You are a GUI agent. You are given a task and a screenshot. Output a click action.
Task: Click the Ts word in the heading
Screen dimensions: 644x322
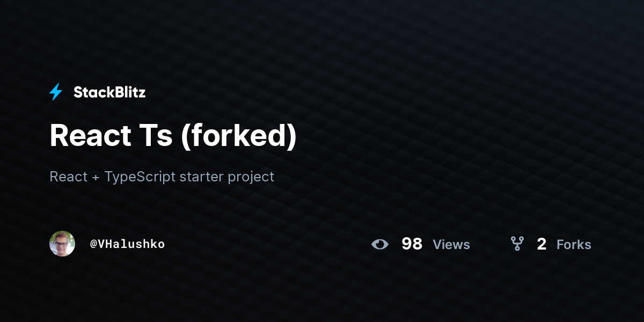tap(156, 136)
